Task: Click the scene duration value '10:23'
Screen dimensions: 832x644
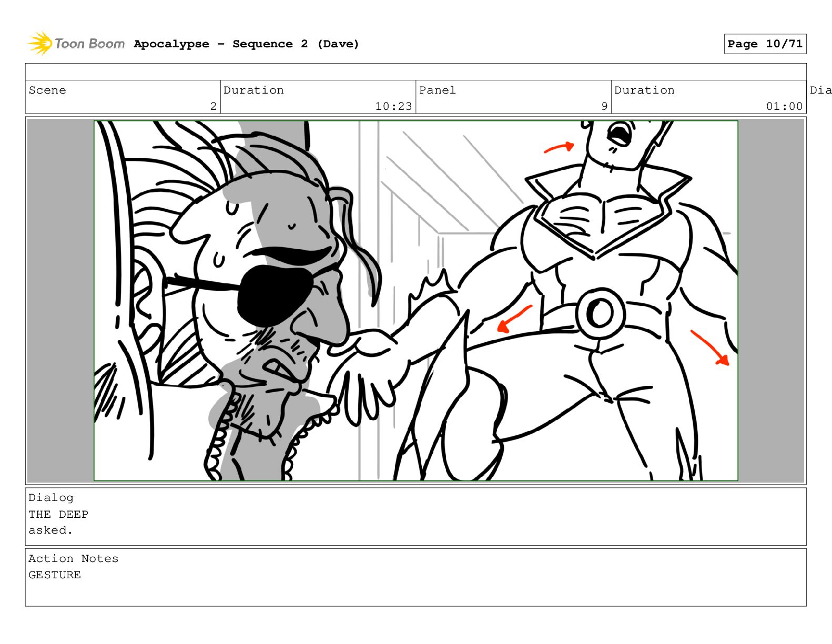Action: coord(393,106)
